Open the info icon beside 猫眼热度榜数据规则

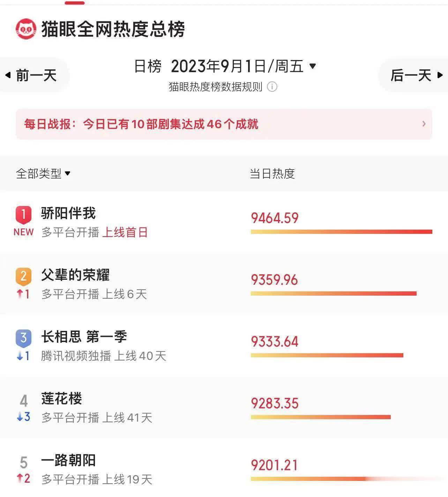(272, 87)
